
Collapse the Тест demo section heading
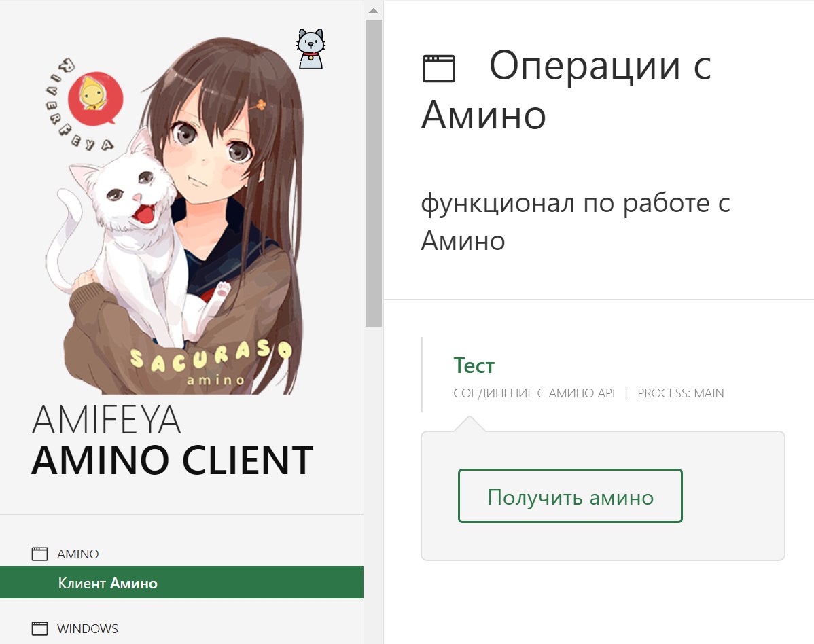tap(474, 366)
